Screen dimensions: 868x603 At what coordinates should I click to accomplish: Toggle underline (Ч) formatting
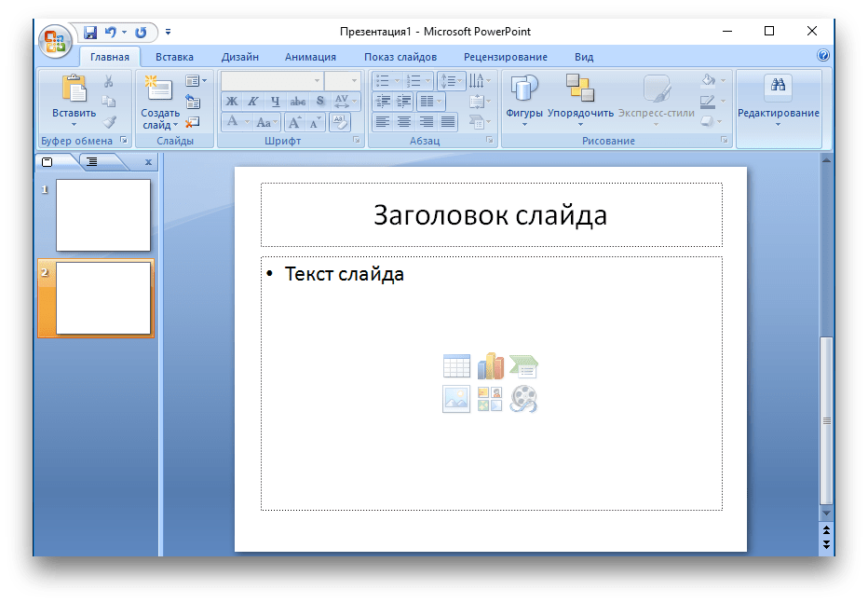coord(276,102)
